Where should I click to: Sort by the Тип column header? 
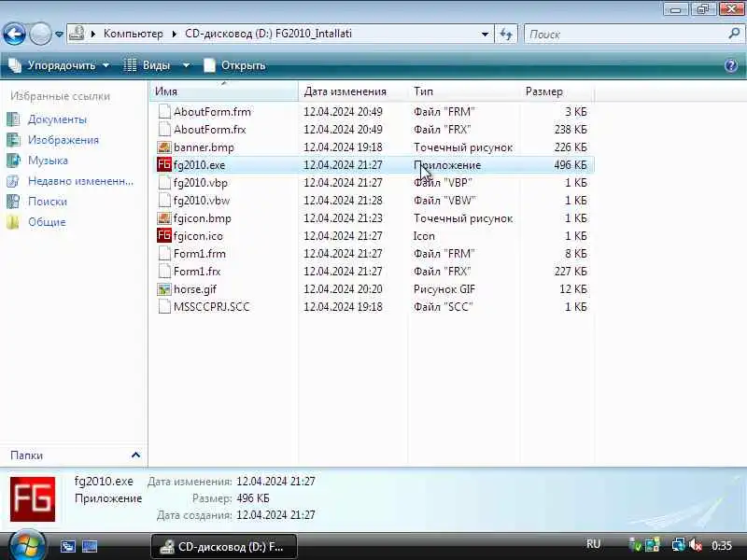click(x=463, y=91)
